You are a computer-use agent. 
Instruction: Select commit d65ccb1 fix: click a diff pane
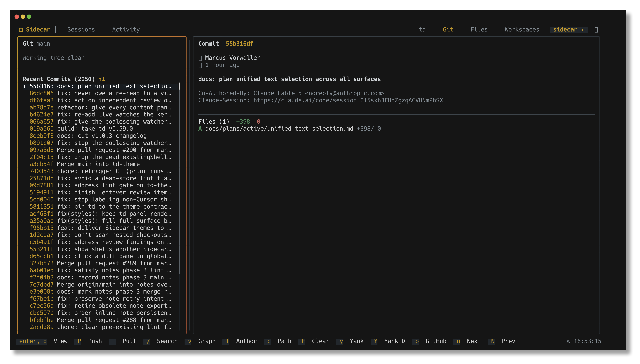pyautogui.click(x=100, y=256)
